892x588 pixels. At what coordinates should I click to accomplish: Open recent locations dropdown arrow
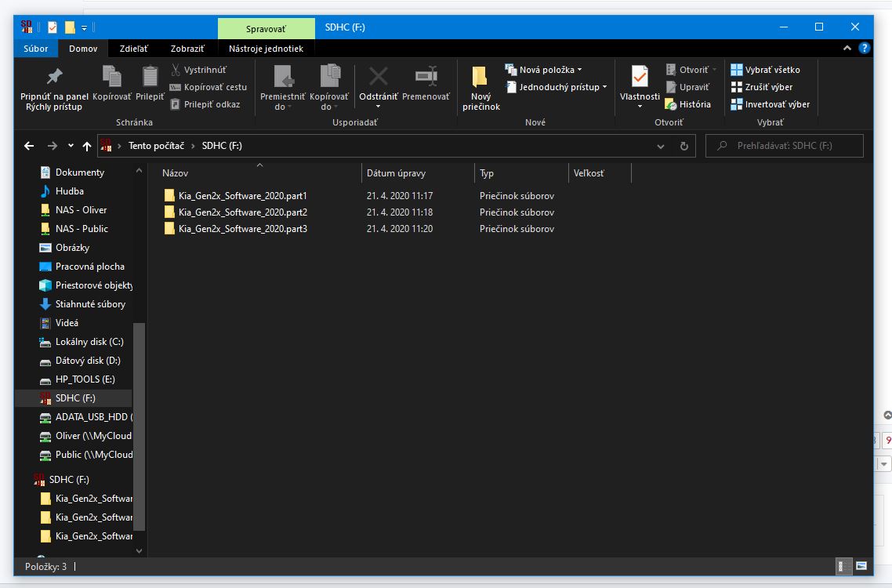pos(71,146)
